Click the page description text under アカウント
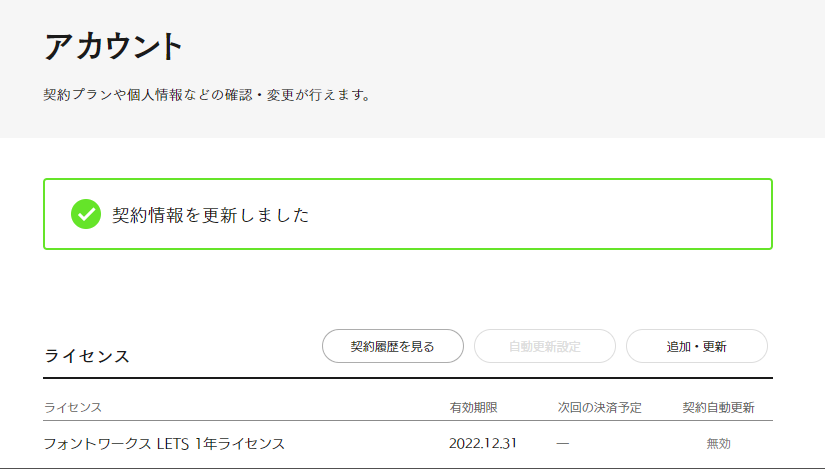This screenshot has width=825, height=469. [x=207, y=96]
